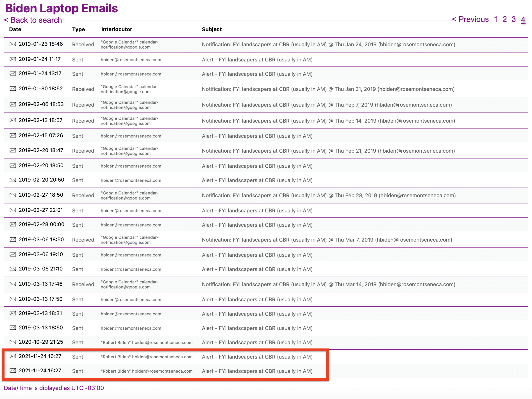
Task: Open results page 2
Action: pos(505,19)
